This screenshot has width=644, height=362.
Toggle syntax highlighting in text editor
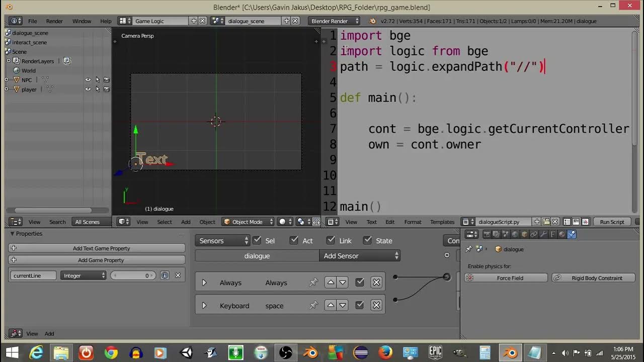(x=585, y=222)
